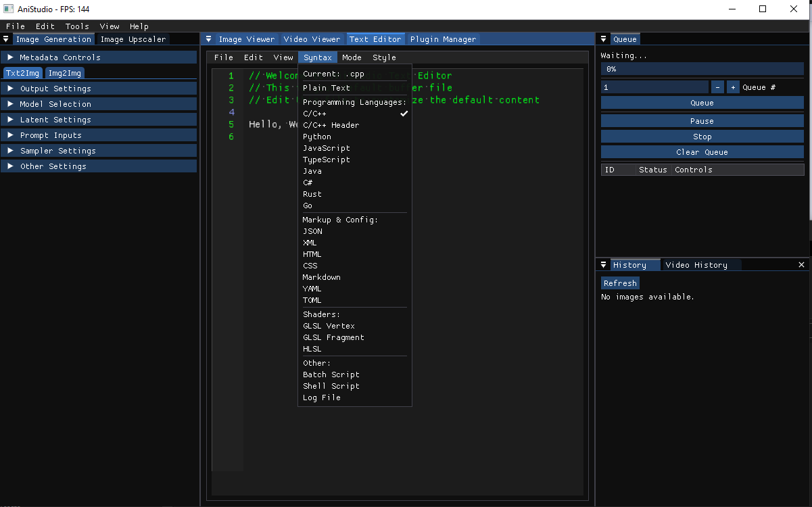Switch to Image Viewer tab
The height and width of the screenshot is (507, 812).
tap(247, 39)
